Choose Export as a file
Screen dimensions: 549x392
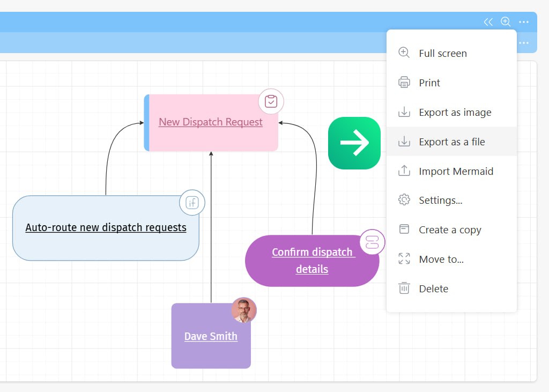point(451,142)
